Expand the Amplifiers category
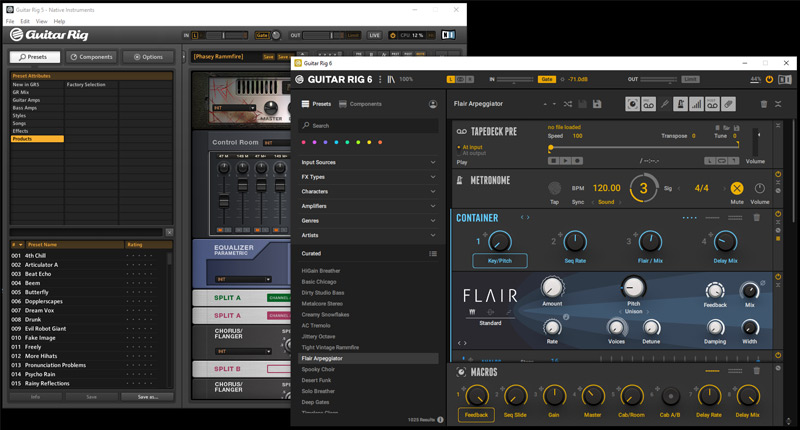This screenshot has height=430, width=800. click(369, 205)
